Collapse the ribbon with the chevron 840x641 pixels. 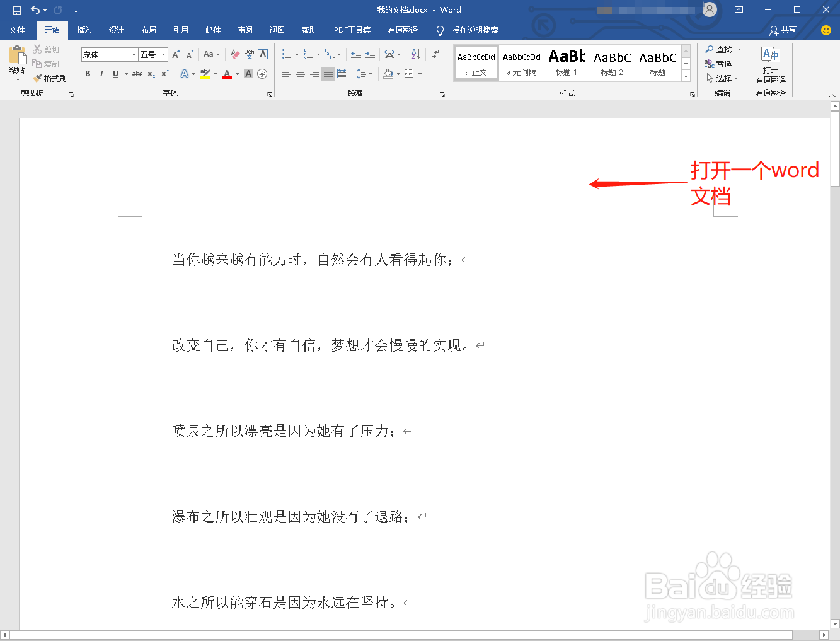(x=832, y=95)
